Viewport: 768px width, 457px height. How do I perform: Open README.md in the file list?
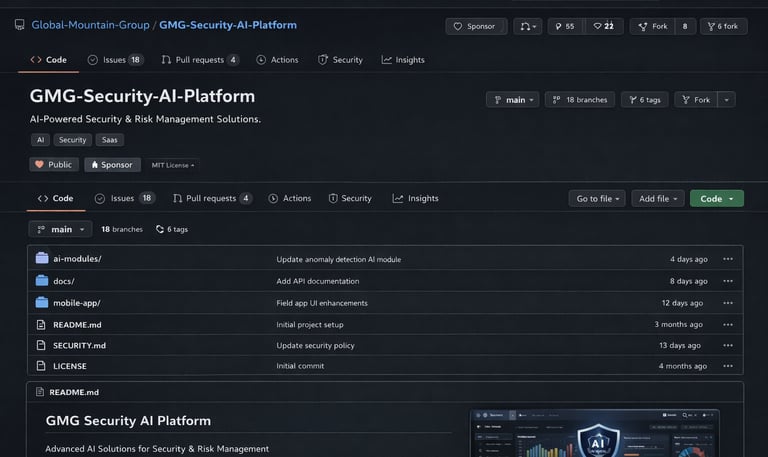[x=77, y=325]
